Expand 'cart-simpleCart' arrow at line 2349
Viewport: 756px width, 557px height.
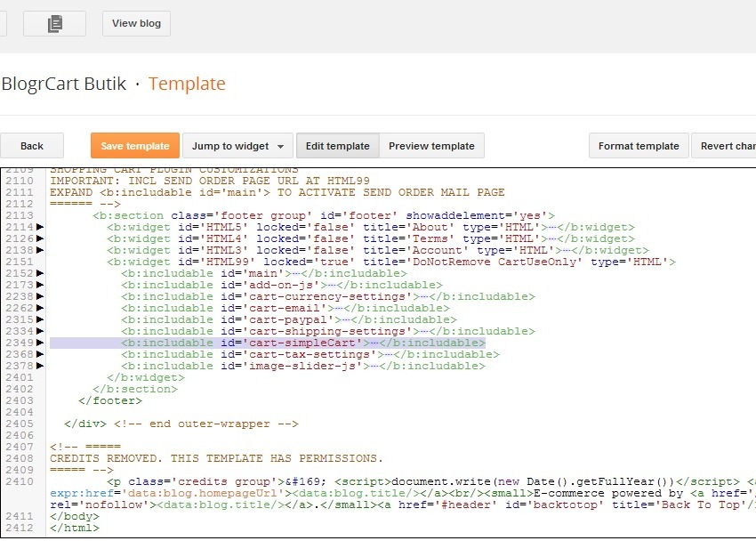coord(40,343)
